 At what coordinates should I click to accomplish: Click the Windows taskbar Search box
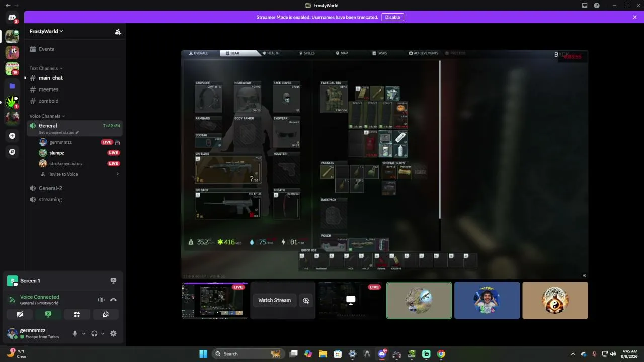coord(248,354)
